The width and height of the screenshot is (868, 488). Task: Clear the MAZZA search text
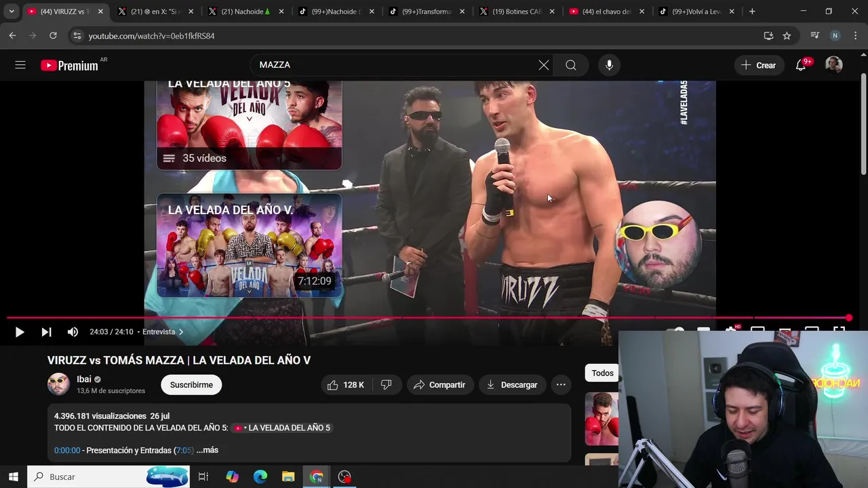coord(544,65)
